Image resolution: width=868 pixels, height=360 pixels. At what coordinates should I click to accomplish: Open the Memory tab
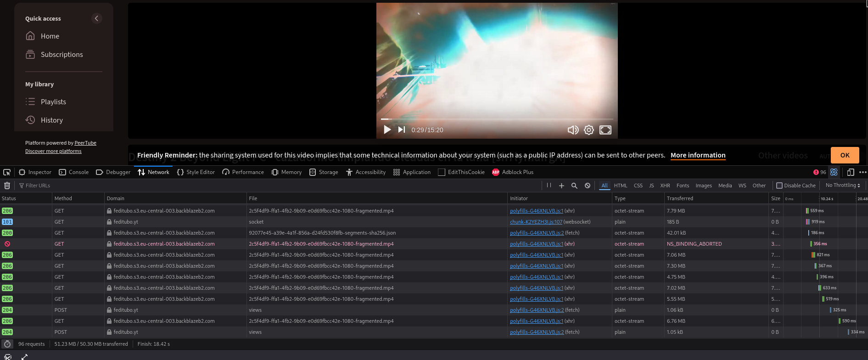point(286,172)
